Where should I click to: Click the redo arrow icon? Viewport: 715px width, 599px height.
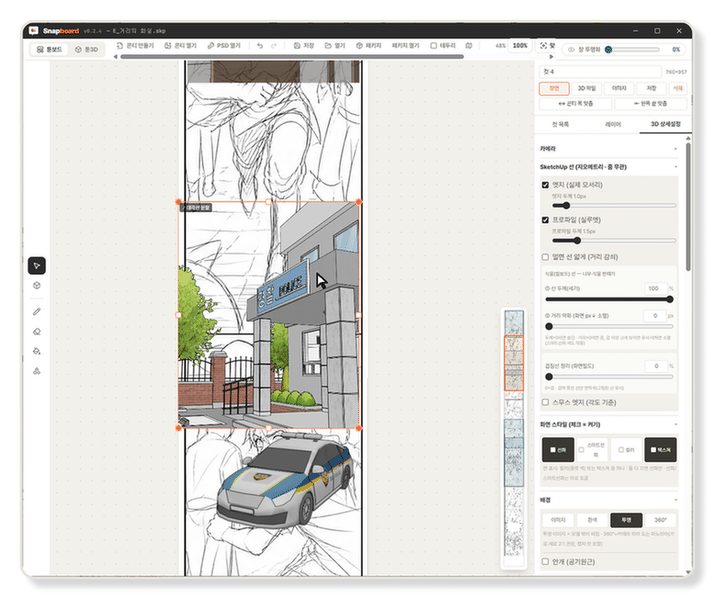[274, 46]
